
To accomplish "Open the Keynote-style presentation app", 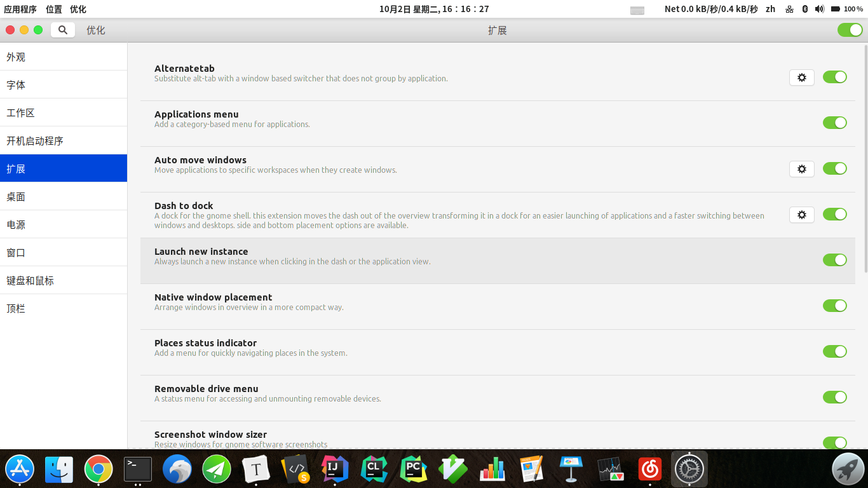I will tap(571, 470).
